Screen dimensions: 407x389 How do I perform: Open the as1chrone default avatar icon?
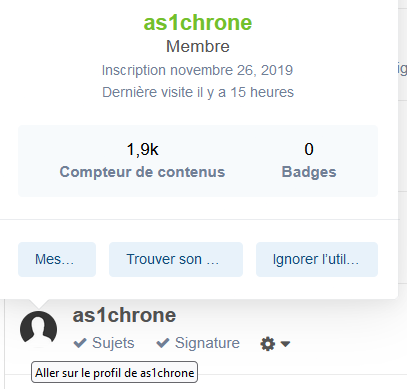pyautogui.click(x=38, y=329)
